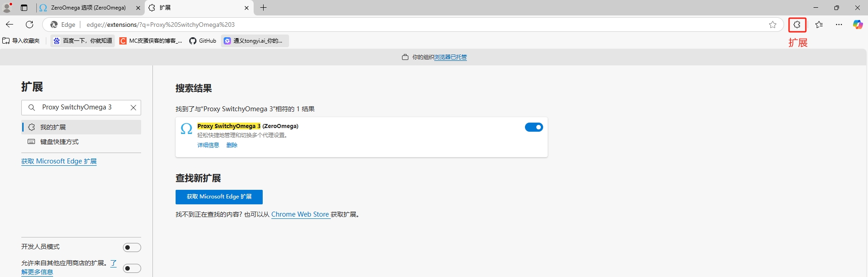Open the Chrome Web Store link
This screenshot has width=868, height=277.
300,214
